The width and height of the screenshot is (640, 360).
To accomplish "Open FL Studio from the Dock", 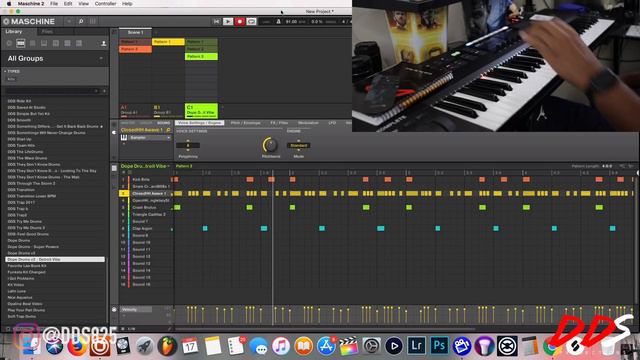I will (x=167, y=346).
